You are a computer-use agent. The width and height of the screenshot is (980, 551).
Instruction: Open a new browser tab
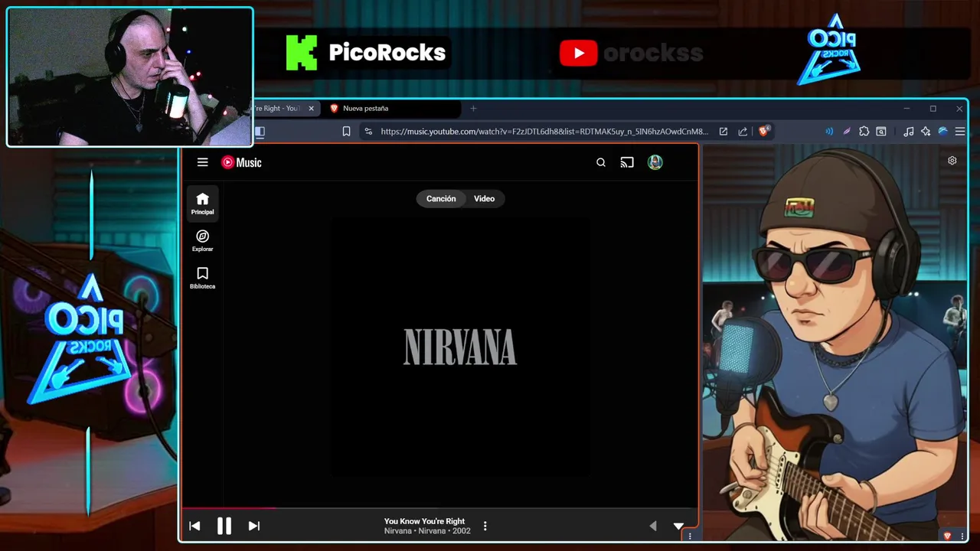473,109
